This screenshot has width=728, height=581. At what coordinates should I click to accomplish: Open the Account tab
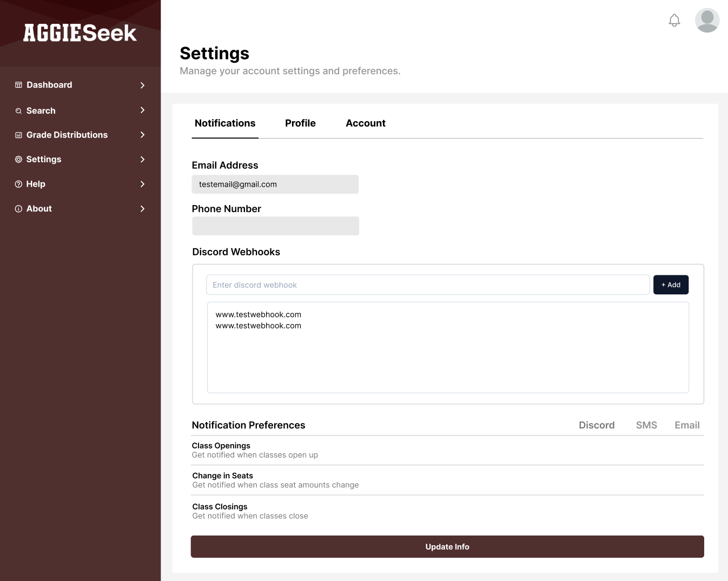pyautogui.click(x=365, y=123)
